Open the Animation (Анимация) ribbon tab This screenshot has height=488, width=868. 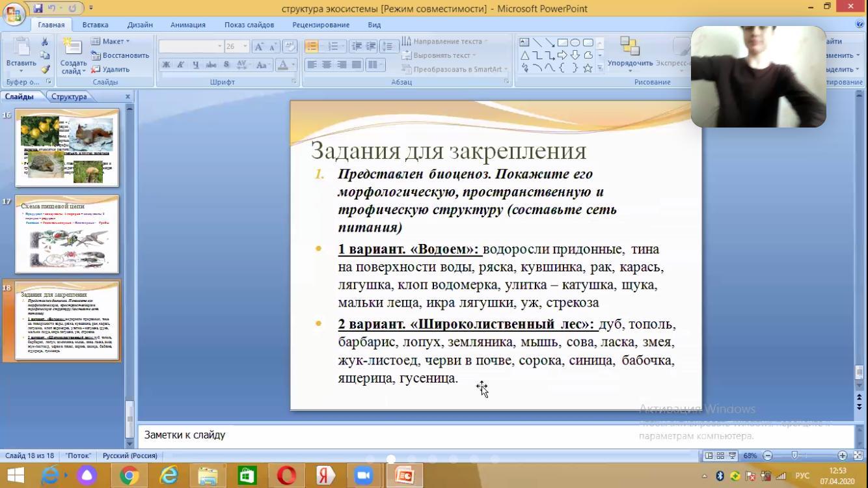pyautogui.click(x=187, y=25)
